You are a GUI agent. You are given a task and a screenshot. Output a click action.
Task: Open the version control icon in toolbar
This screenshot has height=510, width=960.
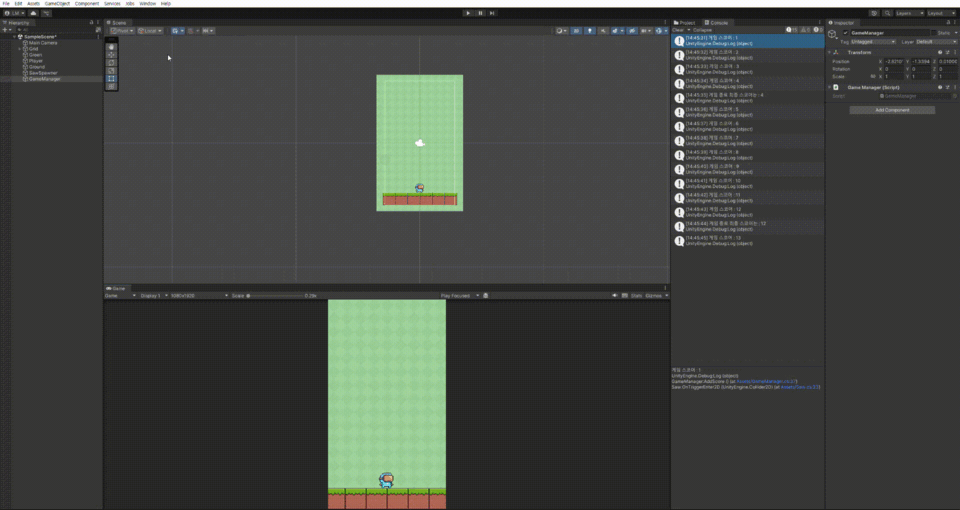47,13
